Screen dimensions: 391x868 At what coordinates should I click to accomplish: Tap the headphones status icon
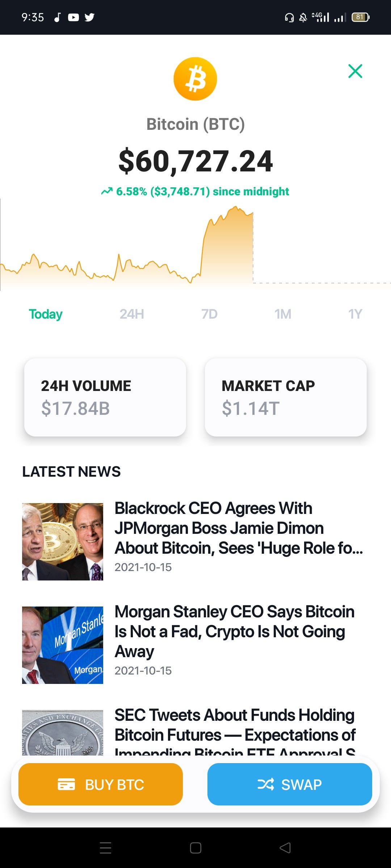coord(289,17)
